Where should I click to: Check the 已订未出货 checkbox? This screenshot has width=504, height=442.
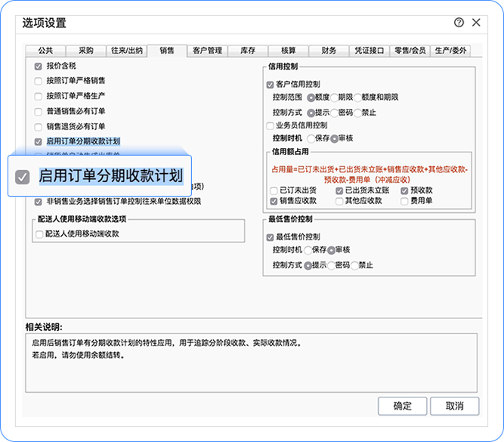274,191
